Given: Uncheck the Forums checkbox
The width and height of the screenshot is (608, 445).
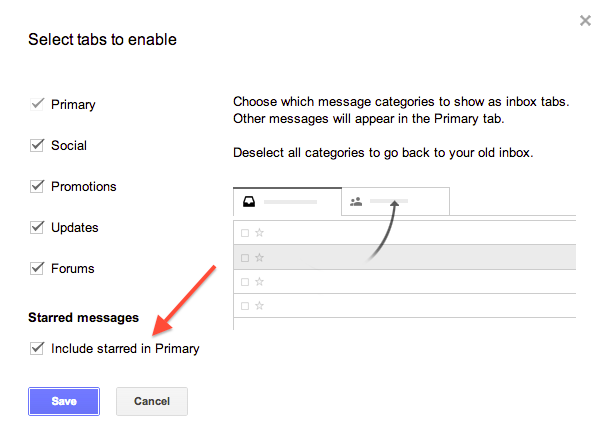Looking at the screenshot, I should [x=37, y=268].
